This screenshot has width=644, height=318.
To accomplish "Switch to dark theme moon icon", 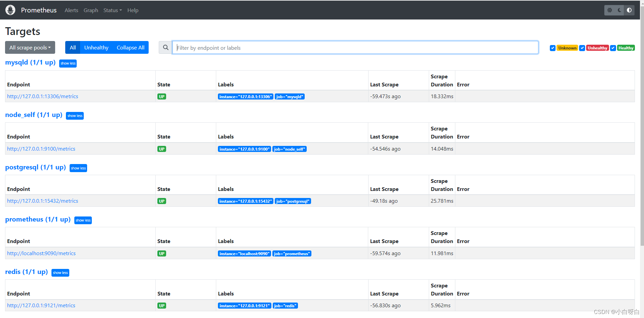I will tap(619, 10).
